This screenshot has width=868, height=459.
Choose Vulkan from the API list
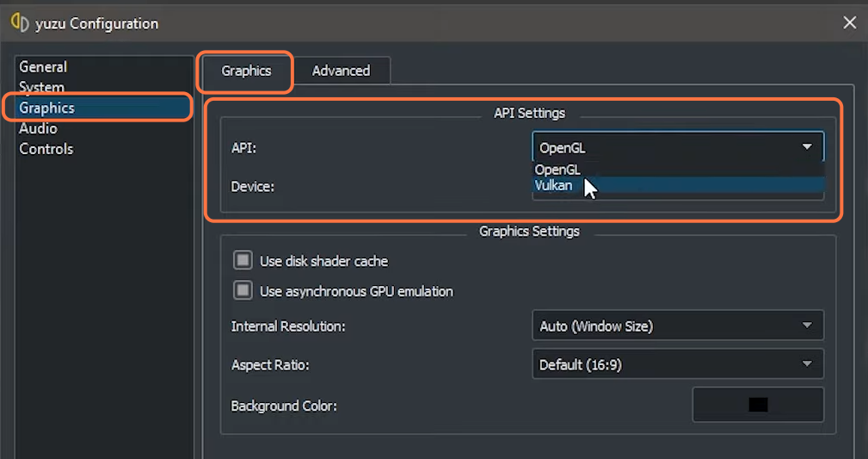678,185
